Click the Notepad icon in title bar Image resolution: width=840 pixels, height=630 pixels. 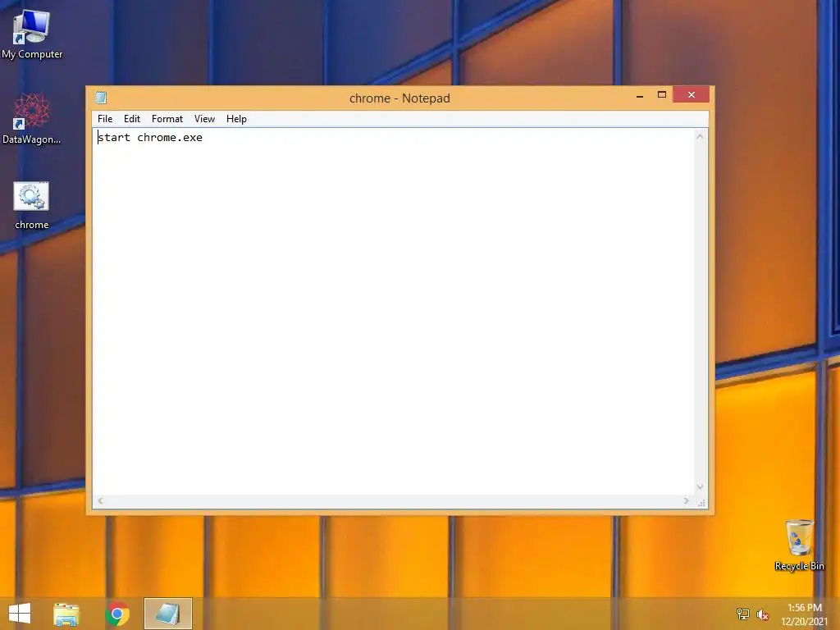point(101,98)
